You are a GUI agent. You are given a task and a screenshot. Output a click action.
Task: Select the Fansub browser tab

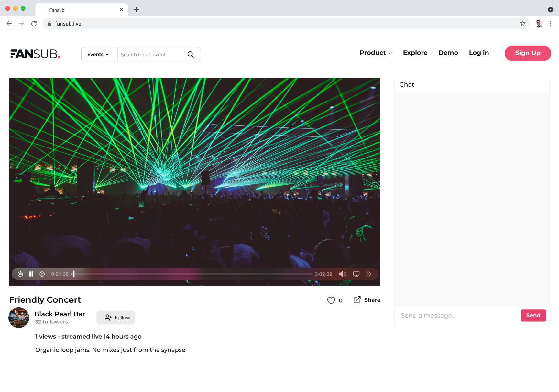pyautogui.click(x=82, y=10)
